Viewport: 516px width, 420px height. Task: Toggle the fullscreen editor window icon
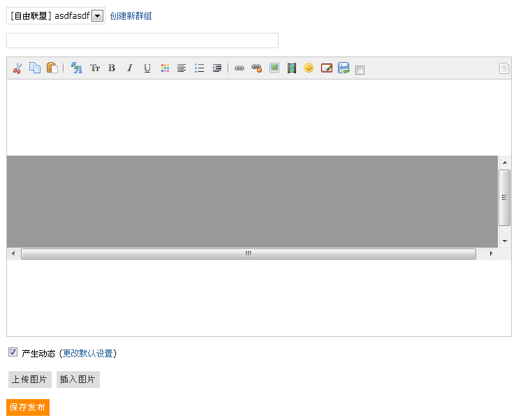360,70
